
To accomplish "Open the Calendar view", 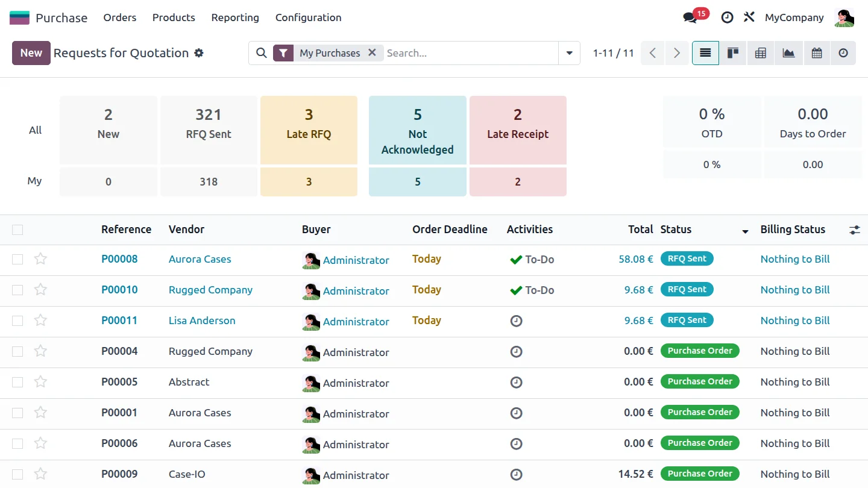I will [x=817, y=53].
